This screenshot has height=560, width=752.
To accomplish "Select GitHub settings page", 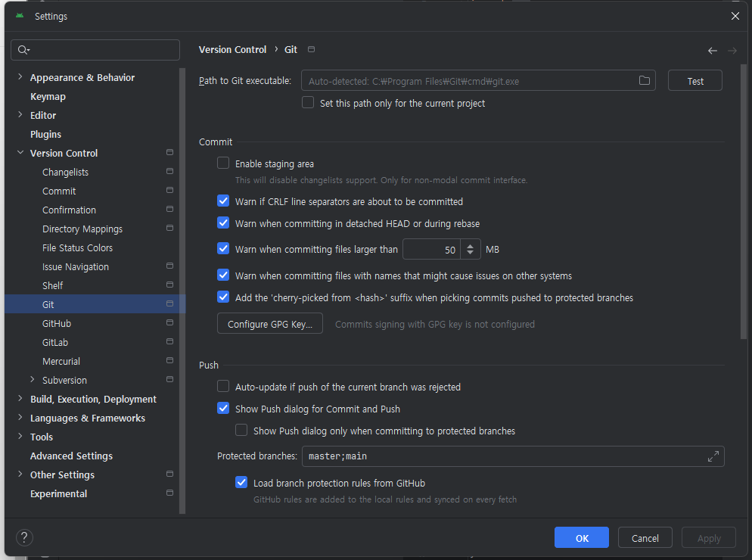I will pyautogui.click(x=57, y=323).
